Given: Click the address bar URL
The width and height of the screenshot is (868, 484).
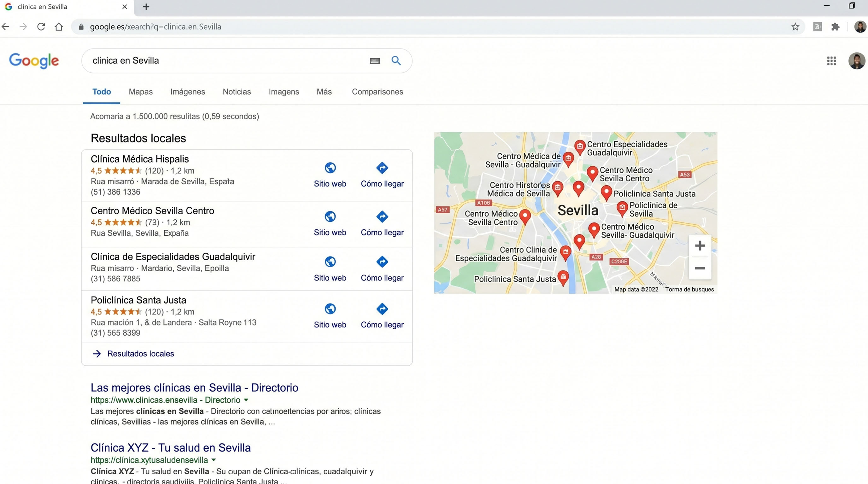Looking at the screenshot, I should [x=155, y=27].
